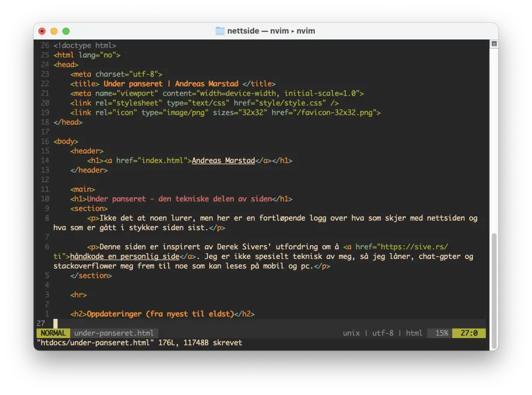Screen dimensions: 532x395
Task: Click the favicon-32x32.png href
Action: click(x=323, y=113)
